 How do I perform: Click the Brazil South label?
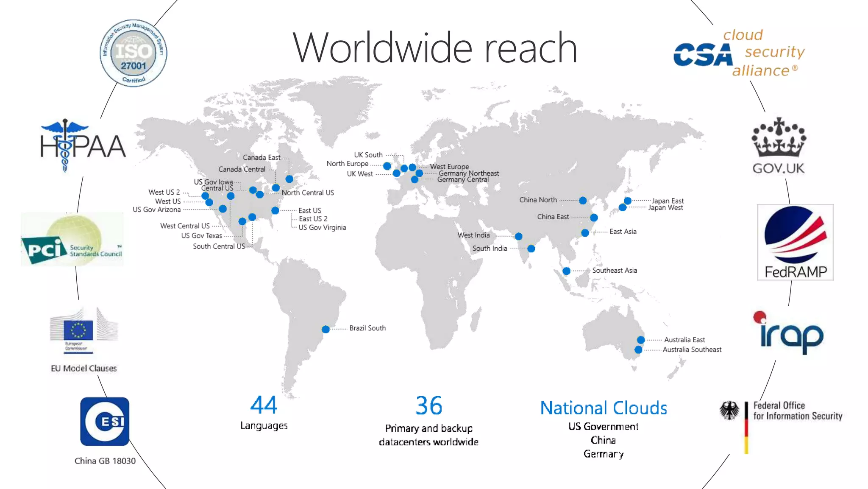[x=367, y=328]
